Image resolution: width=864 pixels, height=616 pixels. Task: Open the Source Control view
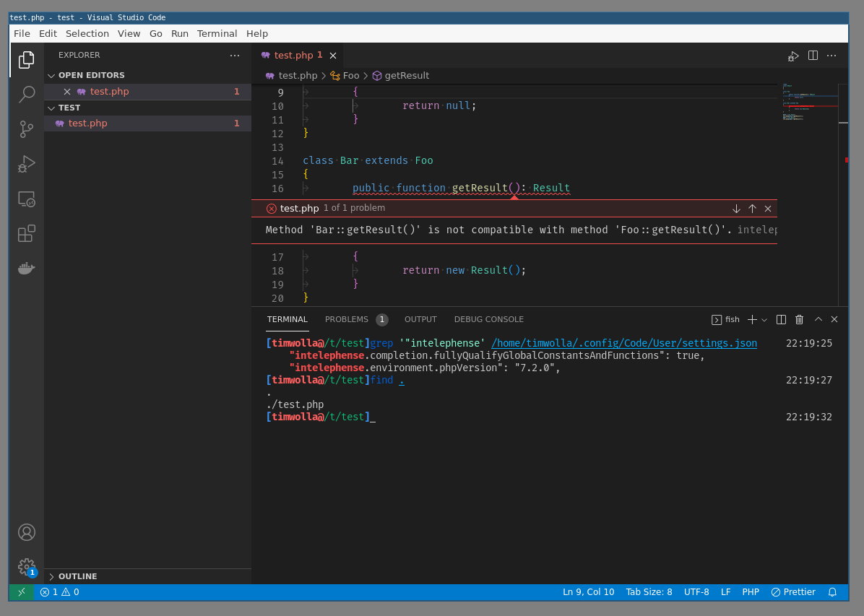26,129
